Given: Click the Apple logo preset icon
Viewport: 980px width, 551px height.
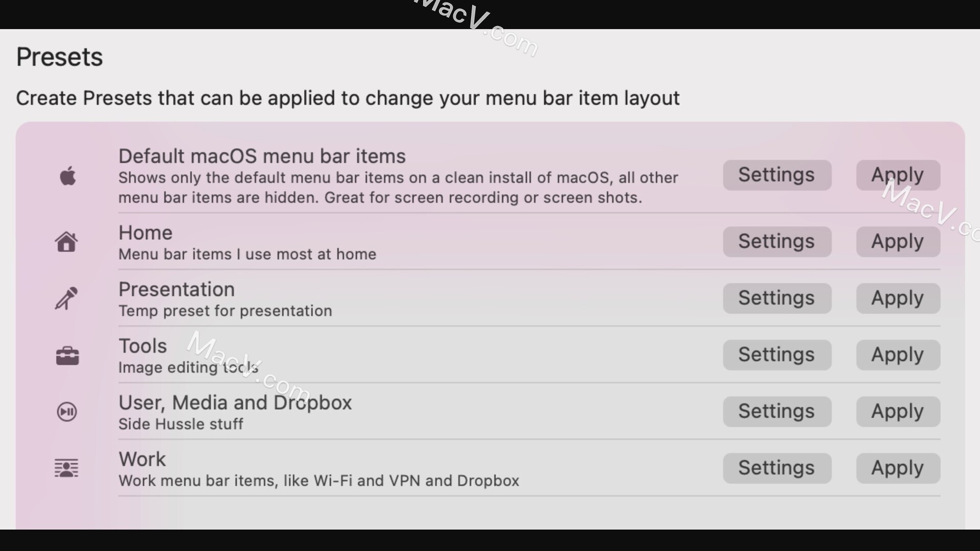Looking at the screenshot, I should pos(67,176).
